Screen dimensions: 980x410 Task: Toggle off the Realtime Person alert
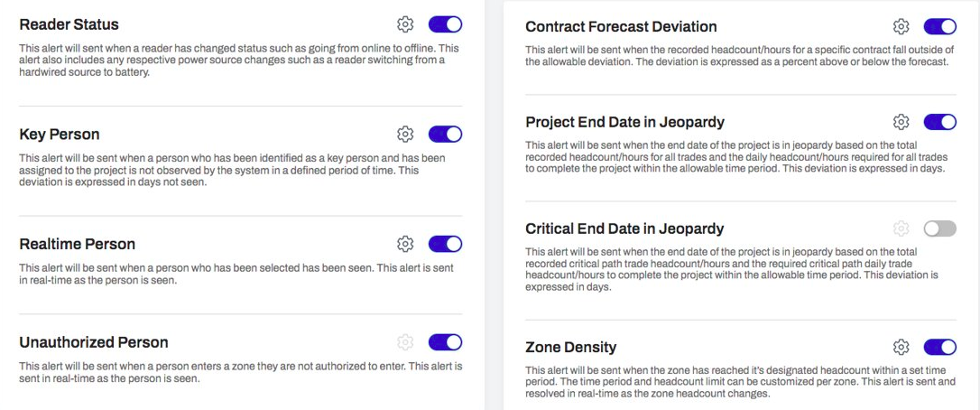(x=445, y=244)
